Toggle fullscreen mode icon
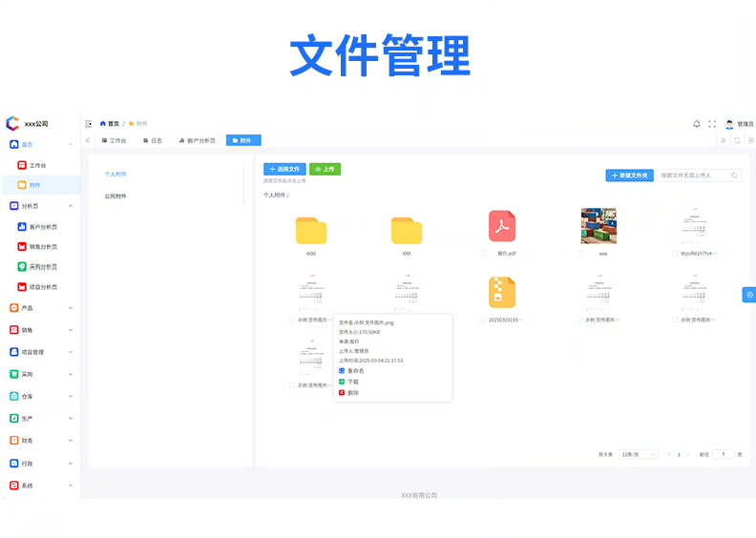This screenshot has height=538, width=756. (x=712, y=124)
